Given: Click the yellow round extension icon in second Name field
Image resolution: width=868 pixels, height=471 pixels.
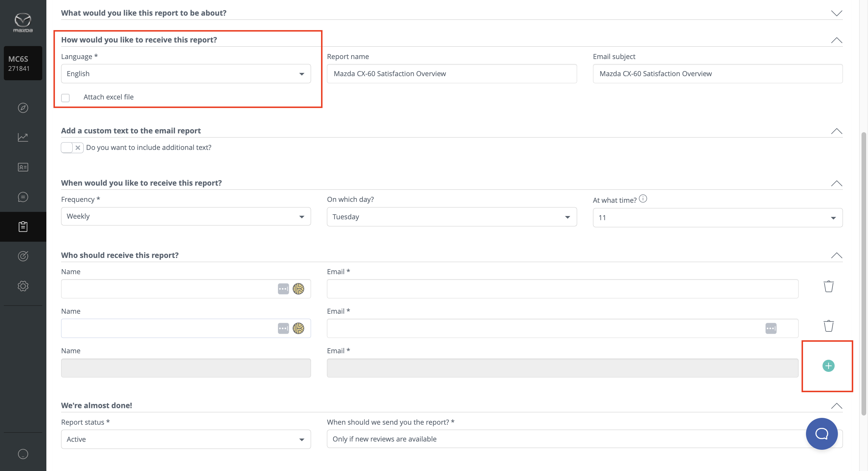Looking at the screenshot, I should point(298,328).
